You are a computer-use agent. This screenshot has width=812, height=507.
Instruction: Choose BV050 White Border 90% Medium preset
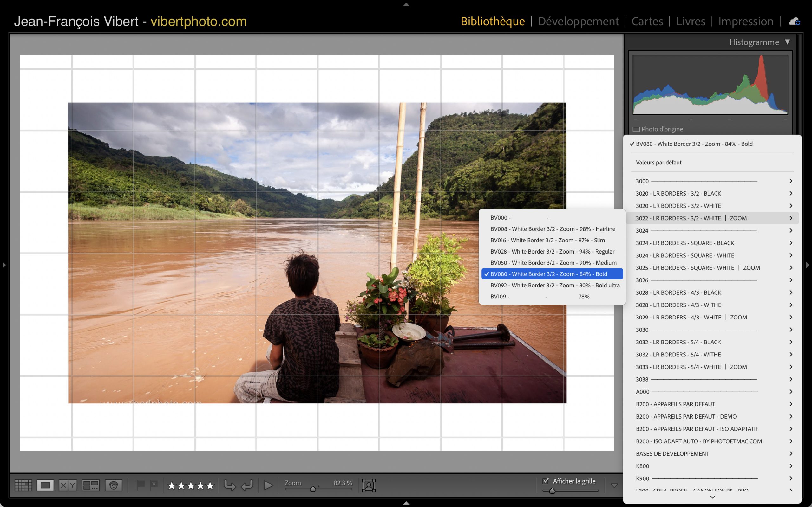553,263
